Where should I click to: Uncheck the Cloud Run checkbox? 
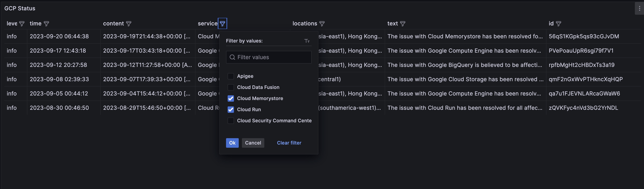pyautogui.click(x=231, y=110)
